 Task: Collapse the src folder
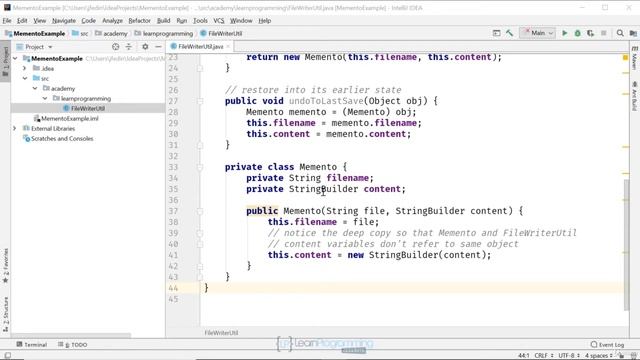tap(25, 78)
